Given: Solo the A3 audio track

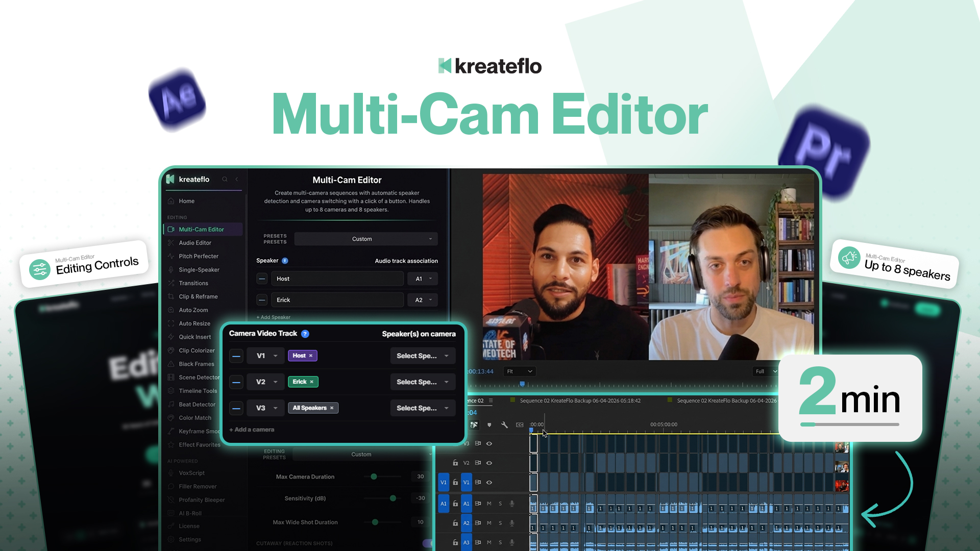Looking at the screenshot, I should [500, 542].
